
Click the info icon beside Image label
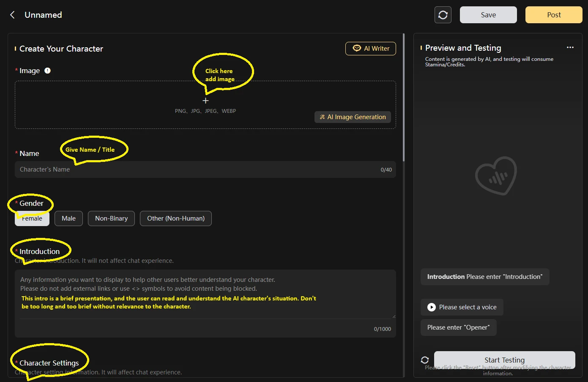coord(48,71)
